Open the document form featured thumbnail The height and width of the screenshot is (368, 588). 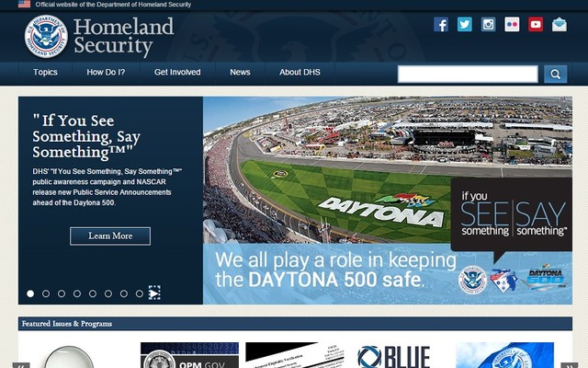(295, 355)
